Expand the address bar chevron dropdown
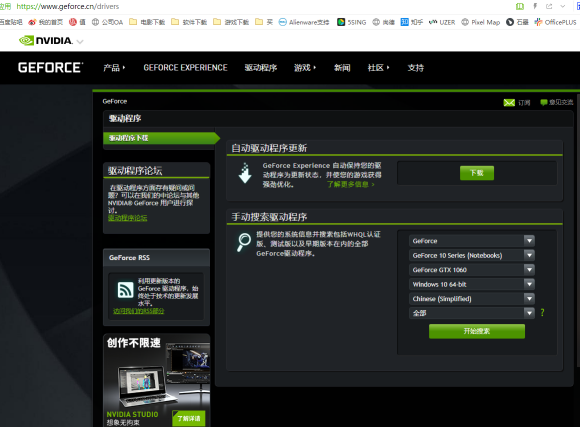Image resolution: width=580 pixels, height=427 pixels. point(563,6)
